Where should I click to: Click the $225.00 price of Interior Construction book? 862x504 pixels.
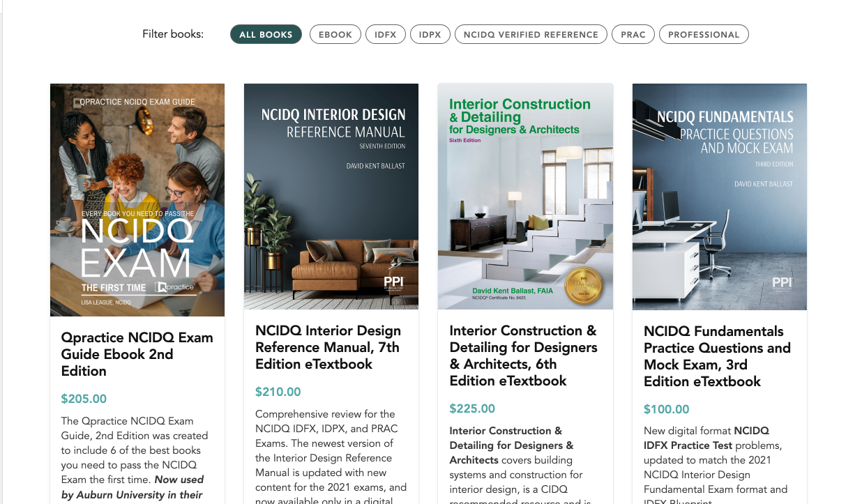(x=472, y=408)
